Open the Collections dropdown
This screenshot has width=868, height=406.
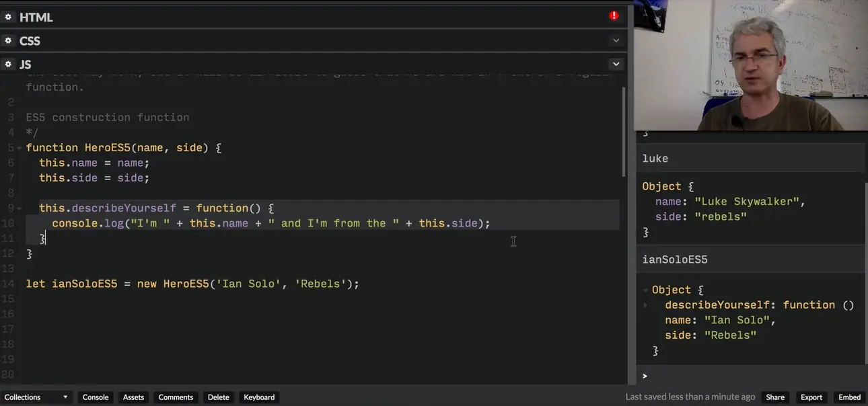(36, 397)
